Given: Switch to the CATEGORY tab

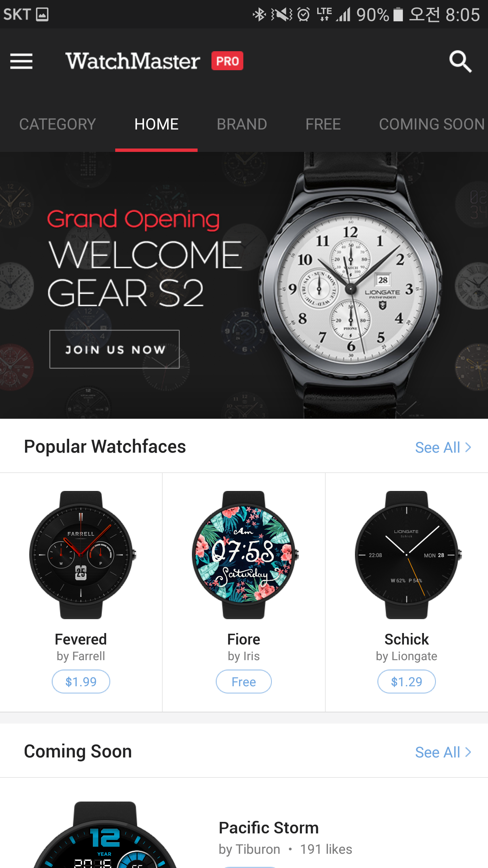Looking at the screenshot, I should [58, 124].
